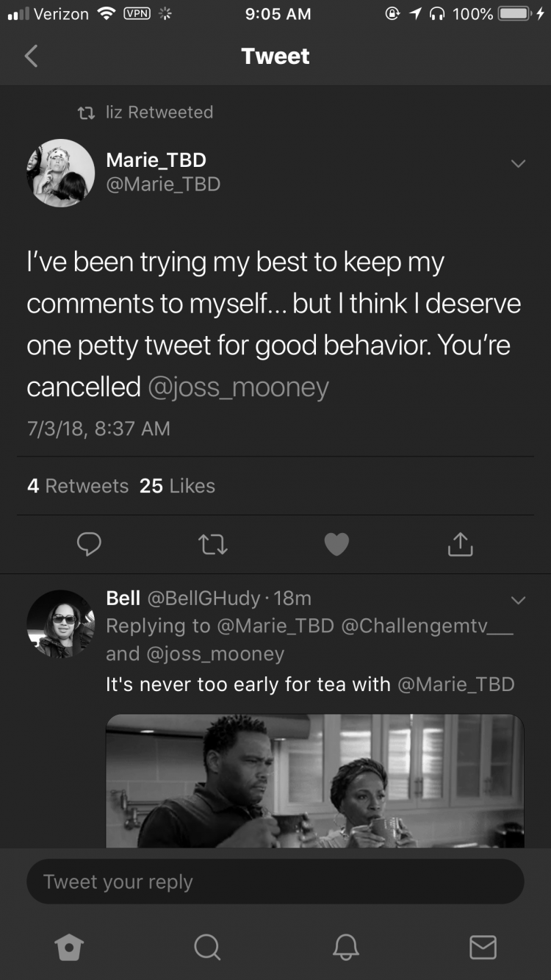Open the Home tab in bottom bar
The image size is (551, 980).
pos(69,947)
